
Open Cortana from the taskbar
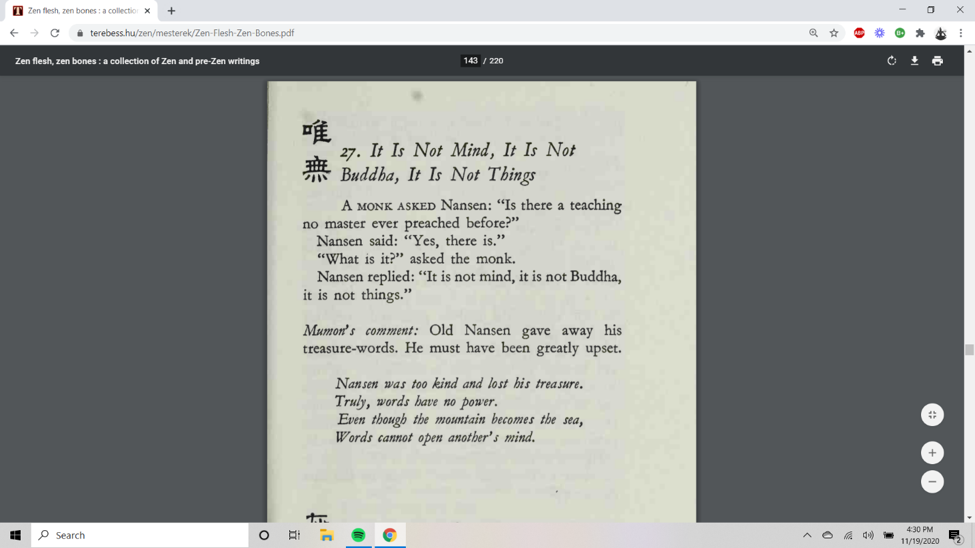pyautogui.click(x=264, y=535)
